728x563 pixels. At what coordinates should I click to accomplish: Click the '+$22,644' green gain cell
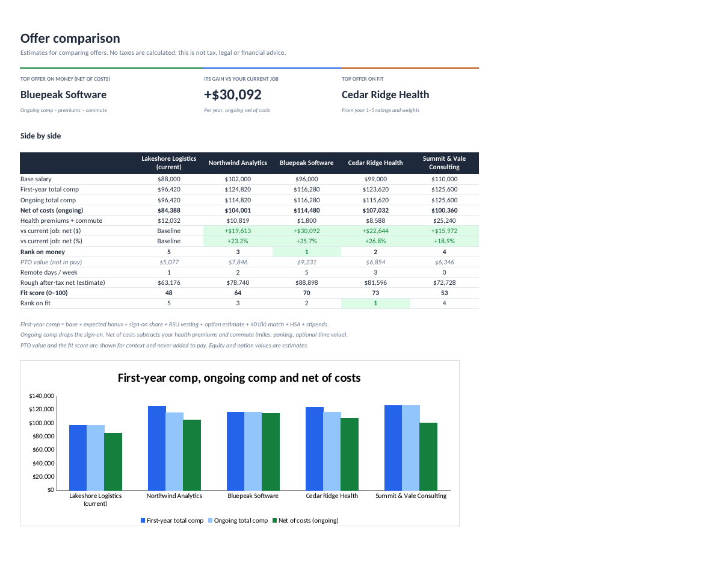click(375, 231)
